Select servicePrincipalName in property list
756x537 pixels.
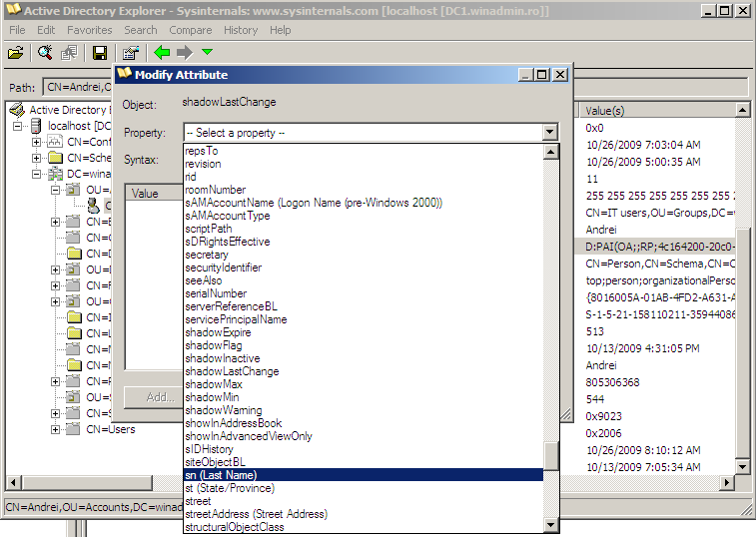(x=364, y=320)
